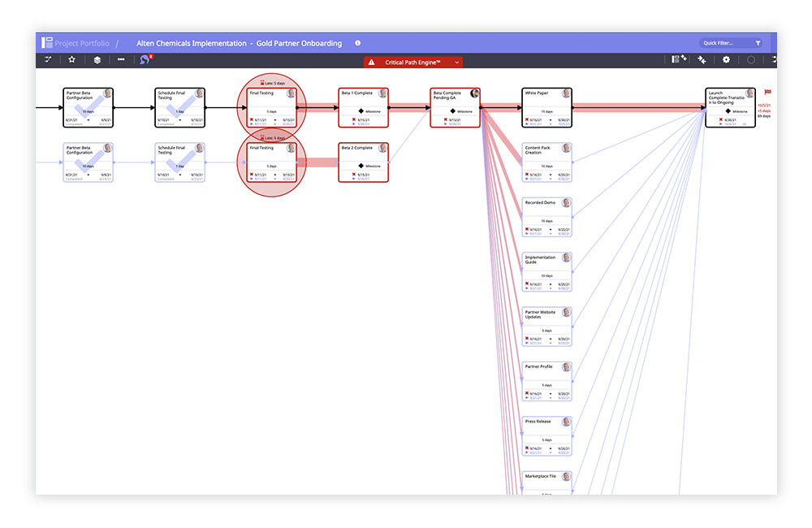
Task: Select the collapse arrows icon in the right toolbar
Action: 701,60
